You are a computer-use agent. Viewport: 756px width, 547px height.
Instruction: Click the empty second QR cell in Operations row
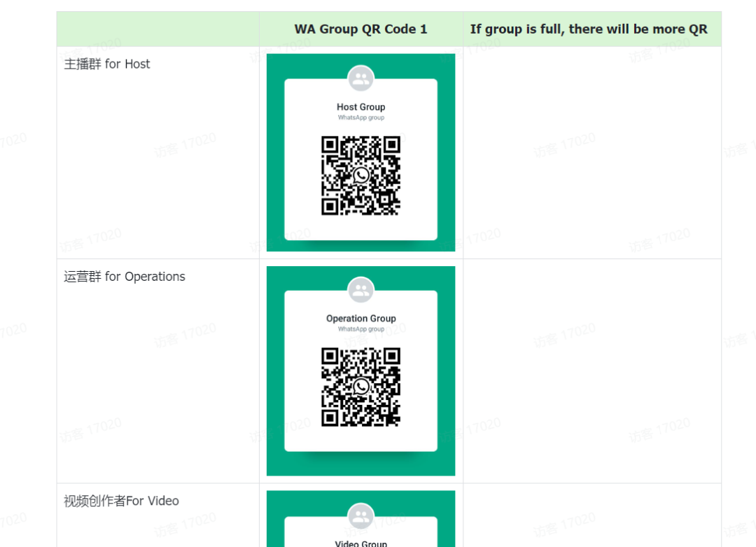(592, 371)
